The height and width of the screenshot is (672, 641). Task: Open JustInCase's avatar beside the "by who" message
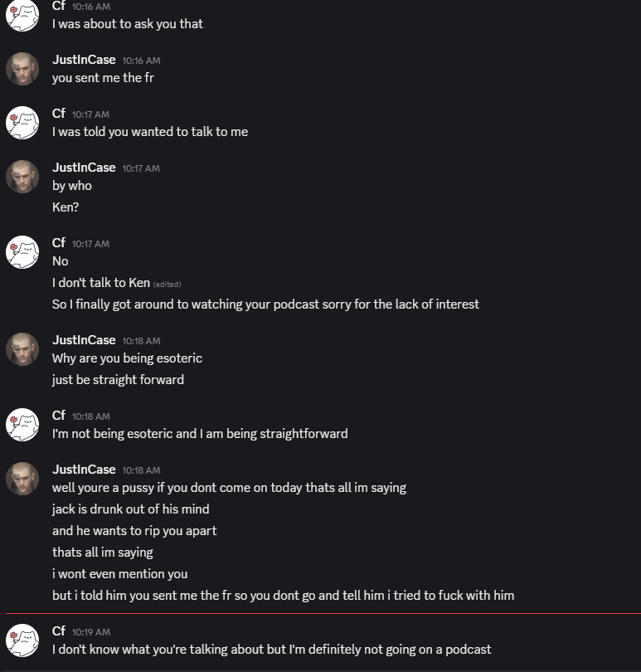point(22,177)
